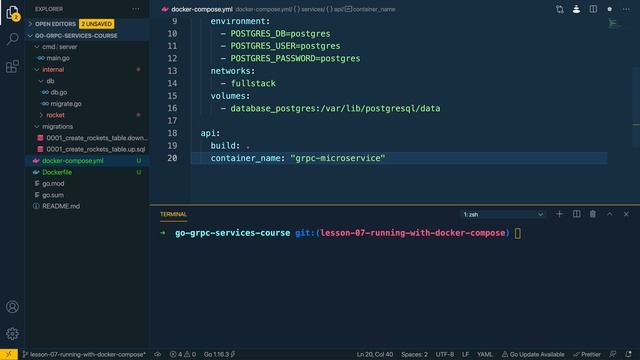This screenshot has height=360, width=640.
Task: Click the open changes compare icon
Action: pos(560,9)
